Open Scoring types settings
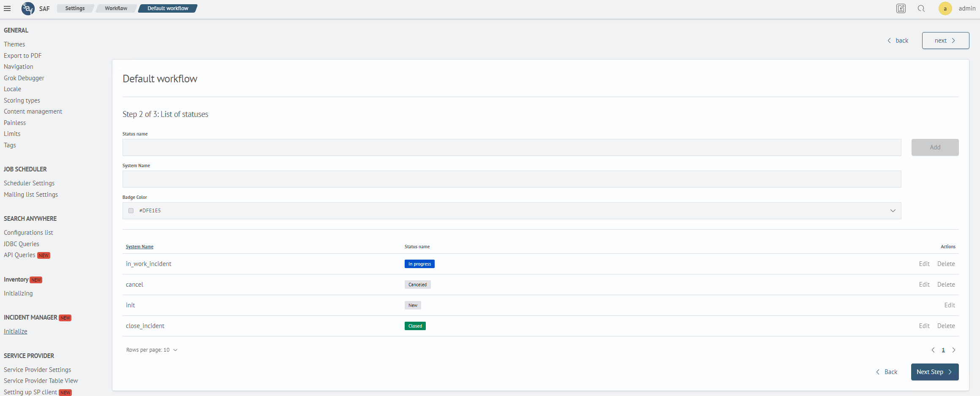The height and width of the screenshot is (396, 980). point(22,100)
